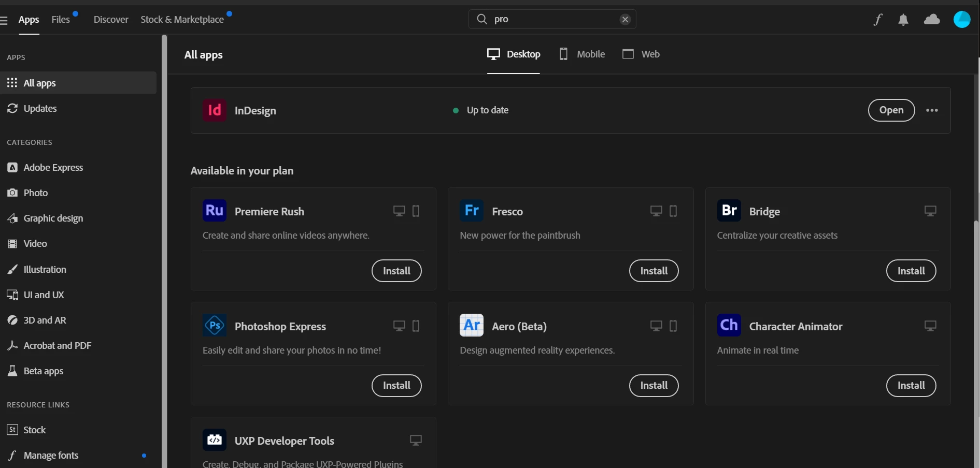The width and height of the screenshot is (980, 468).
Task: Open cloud sync status icon
Action: pyautogui.click(x=932, y=20)
